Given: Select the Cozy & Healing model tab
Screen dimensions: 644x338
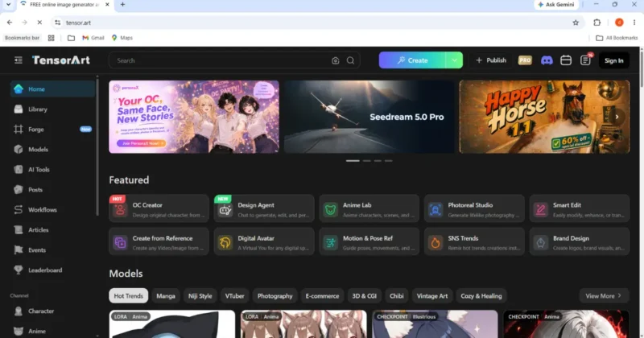Looking at the screenshot, I should coord(481,295).
